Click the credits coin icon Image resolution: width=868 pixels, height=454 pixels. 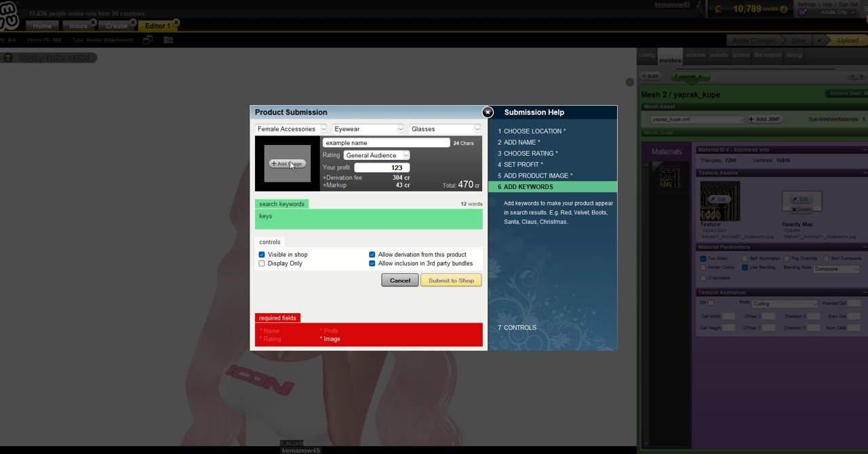click(718, 9)
